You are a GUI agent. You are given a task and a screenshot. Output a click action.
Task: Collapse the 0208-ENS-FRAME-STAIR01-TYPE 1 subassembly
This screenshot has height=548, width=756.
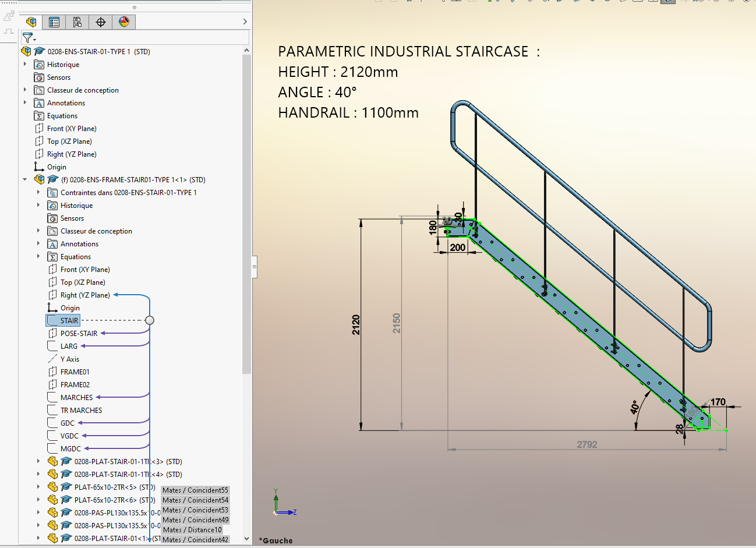click(x=25, y=179)
